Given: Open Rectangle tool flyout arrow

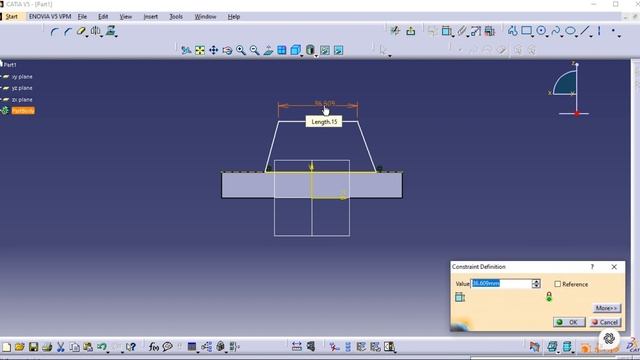Looking at the screenshot, I should pyautogui.click(x=533, y=37).
